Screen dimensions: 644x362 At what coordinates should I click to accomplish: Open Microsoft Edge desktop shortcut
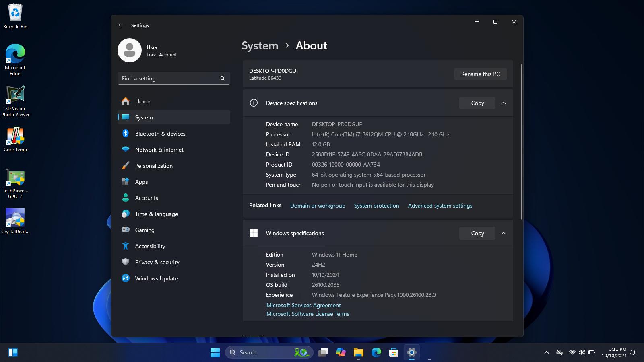click(15, 60)
